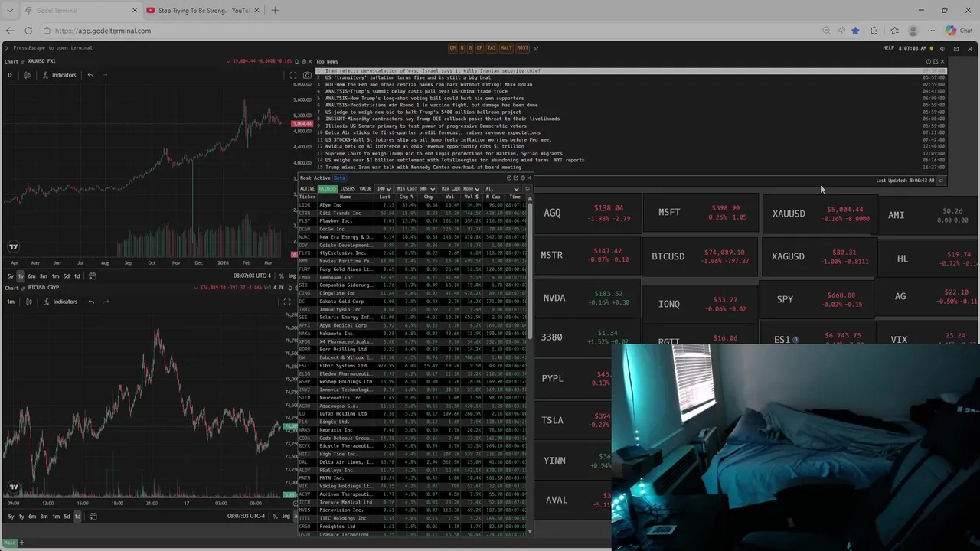The image size is (980, 551).
Task: Toggle percent scale on XAUUSD chart
Action: pos(281,275)
